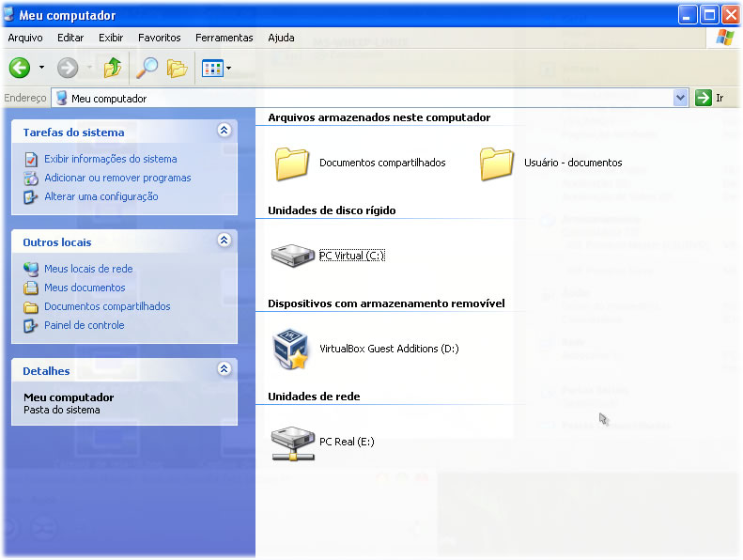Select the Documentos compartilhados folder icon
Screen dimensions: 743x560
click(x=292, y=163)
